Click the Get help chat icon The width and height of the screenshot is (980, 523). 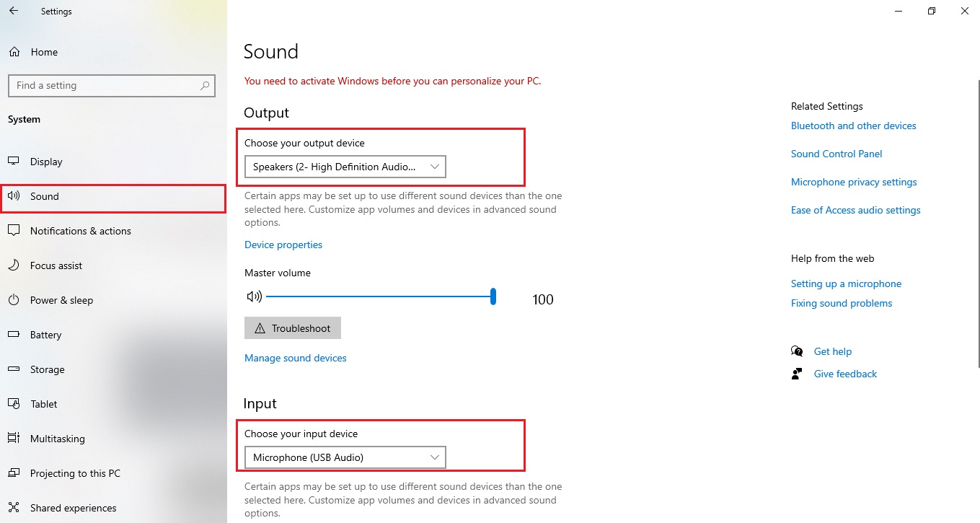[797, 351]
